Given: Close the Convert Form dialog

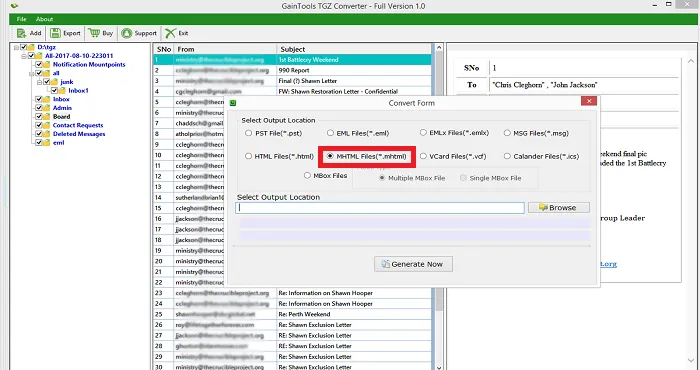Looking at the screenshot, I should click(589, 101).
